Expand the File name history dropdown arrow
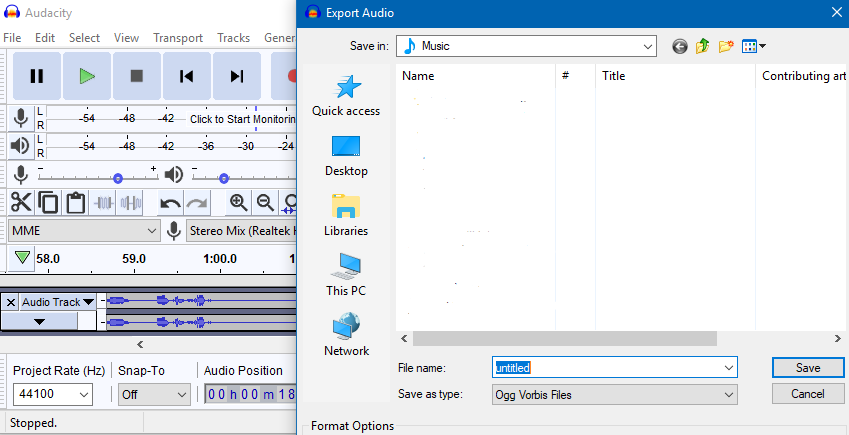This screenshot has height=435, width=849. (728, 368)
